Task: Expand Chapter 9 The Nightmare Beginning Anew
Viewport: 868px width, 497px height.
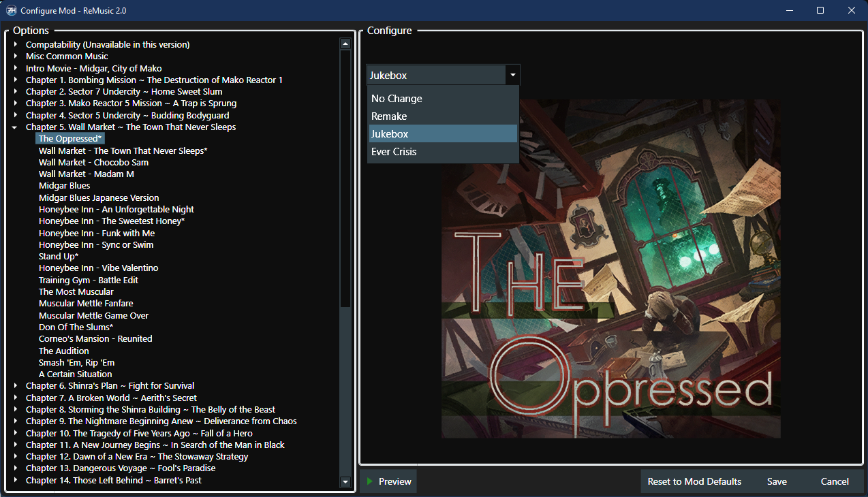Action: tap(15, 421)
